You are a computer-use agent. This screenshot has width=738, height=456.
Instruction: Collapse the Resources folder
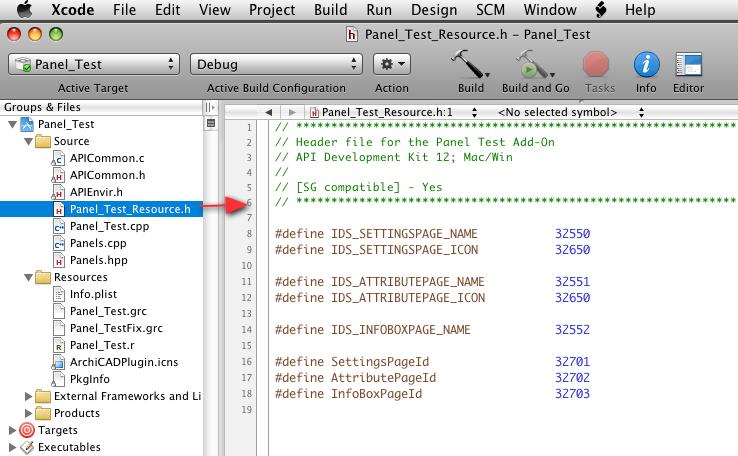pos(28,278)
